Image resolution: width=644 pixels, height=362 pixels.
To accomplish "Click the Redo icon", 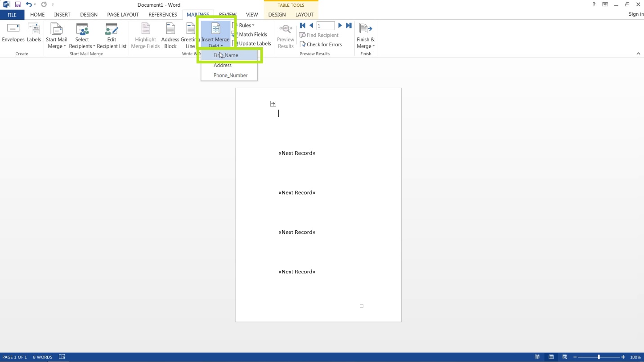I will click(44, 4).
